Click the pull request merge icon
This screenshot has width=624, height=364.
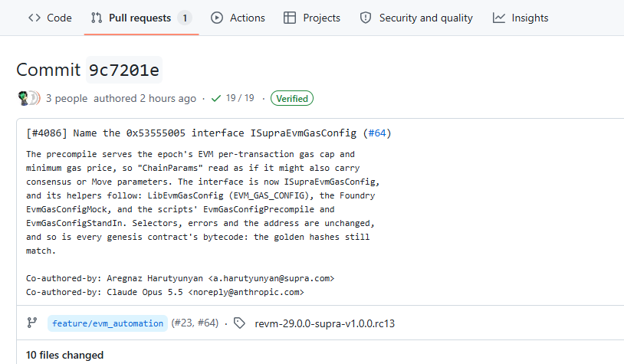pos(97,18)
